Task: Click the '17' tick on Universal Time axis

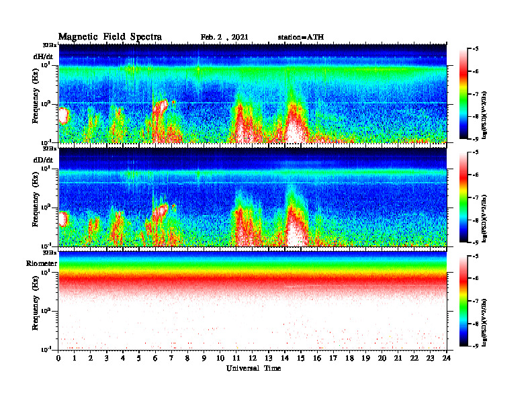Action: (333, 358)
